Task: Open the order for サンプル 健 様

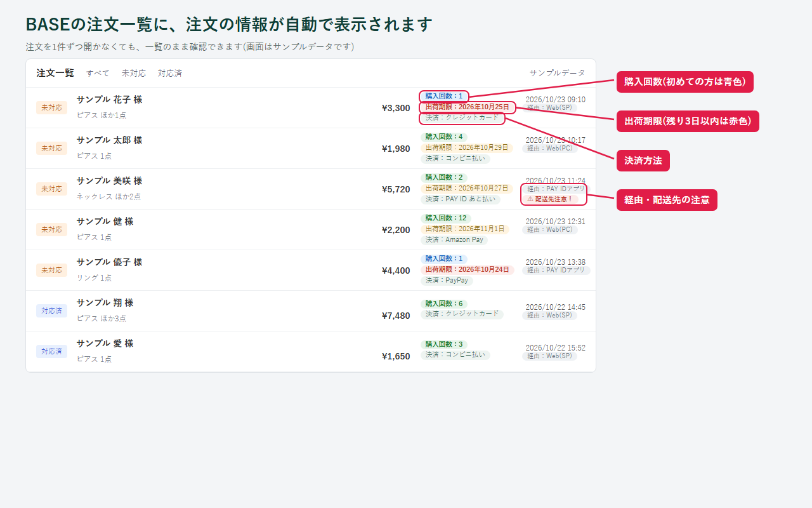Action: click(x=311, y=230)
